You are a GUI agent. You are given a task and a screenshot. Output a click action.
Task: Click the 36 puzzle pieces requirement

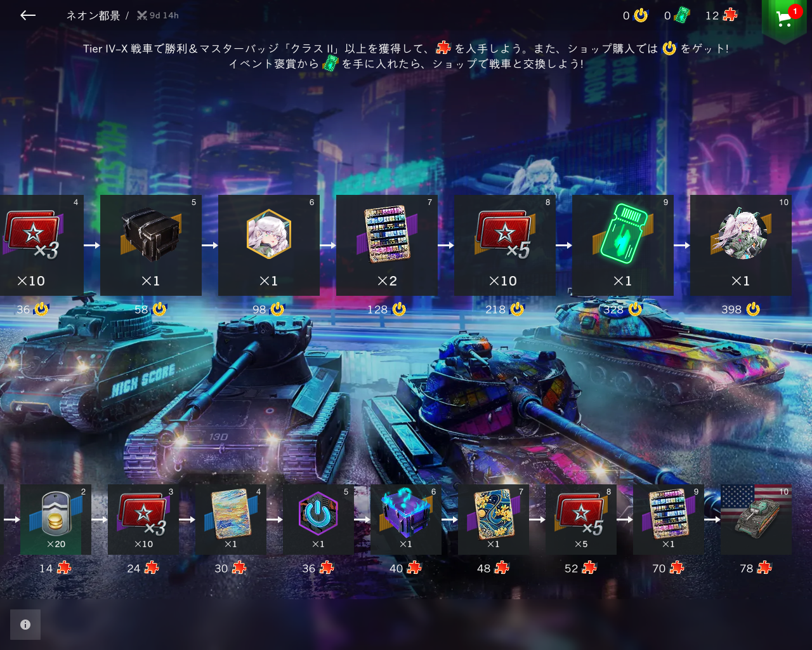(318, 568)
